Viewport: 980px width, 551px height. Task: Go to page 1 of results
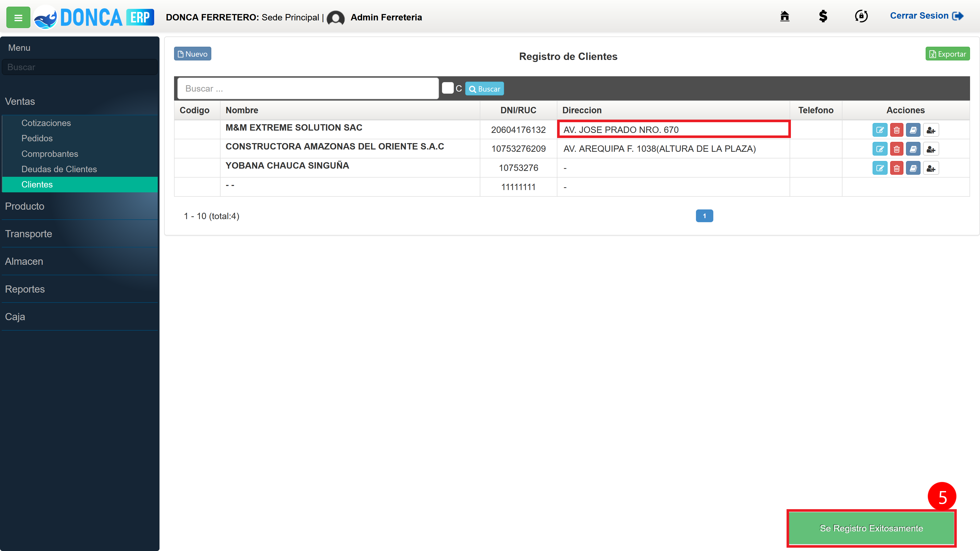point(704,216)
